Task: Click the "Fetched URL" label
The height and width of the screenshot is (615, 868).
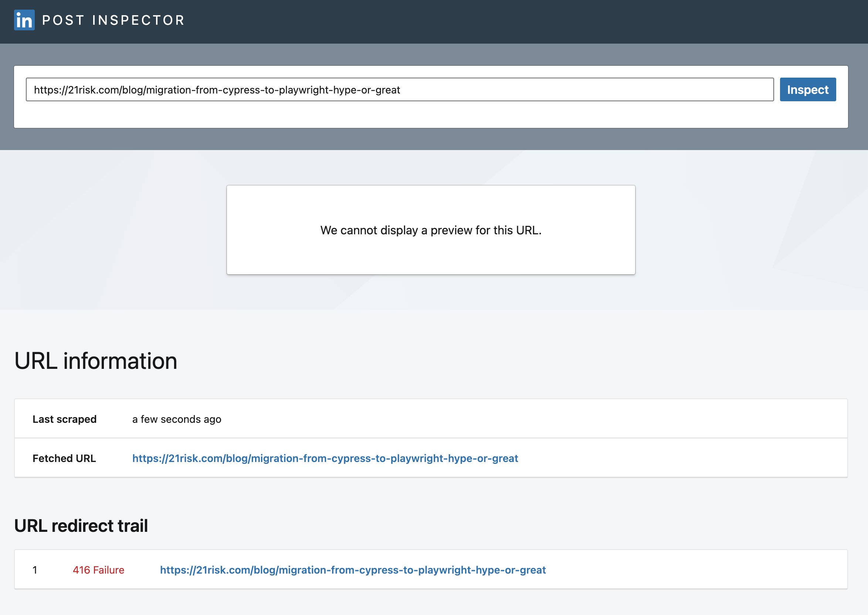Action: pyautogui.click(x=64, y=458)
